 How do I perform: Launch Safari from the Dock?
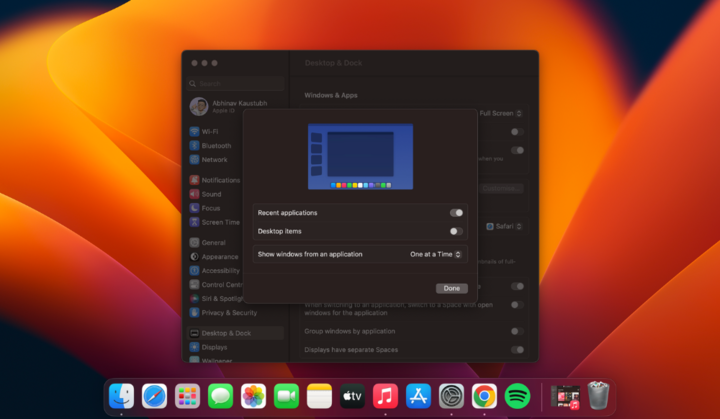point(154,396)
